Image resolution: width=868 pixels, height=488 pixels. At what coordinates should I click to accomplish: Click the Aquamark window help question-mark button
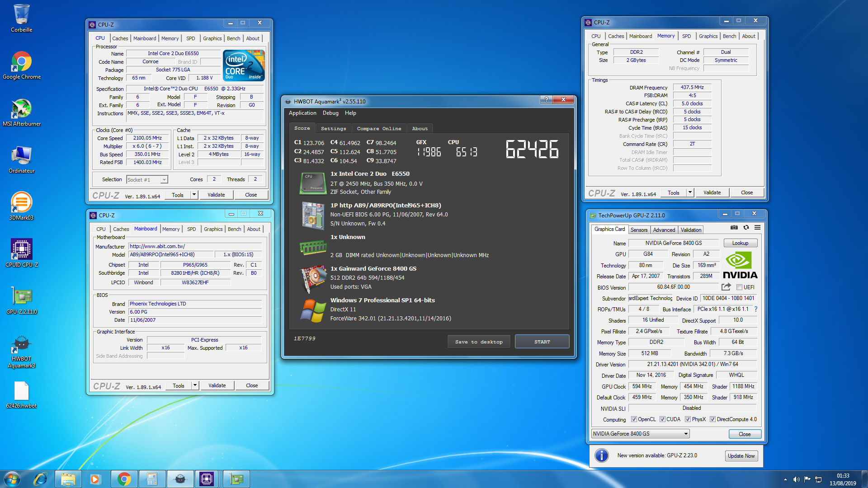click(546, 99)
